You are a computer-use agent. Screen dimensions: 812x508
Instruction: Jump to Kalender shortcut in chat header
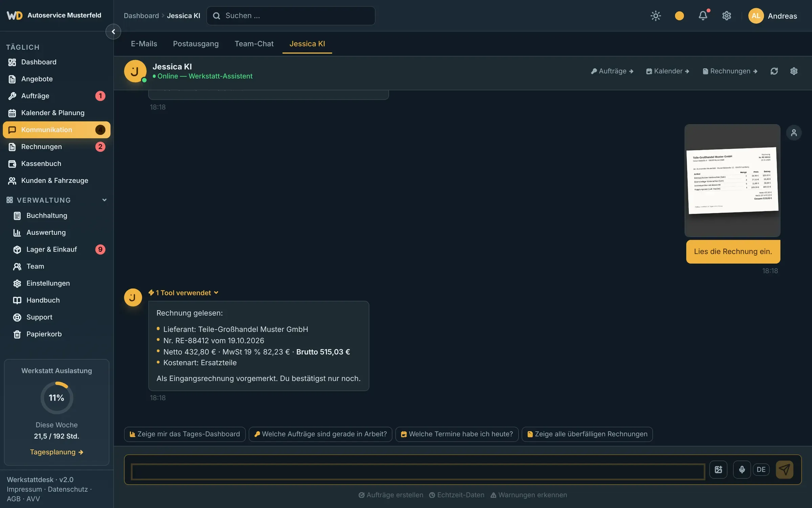click(x=668, y=71)
